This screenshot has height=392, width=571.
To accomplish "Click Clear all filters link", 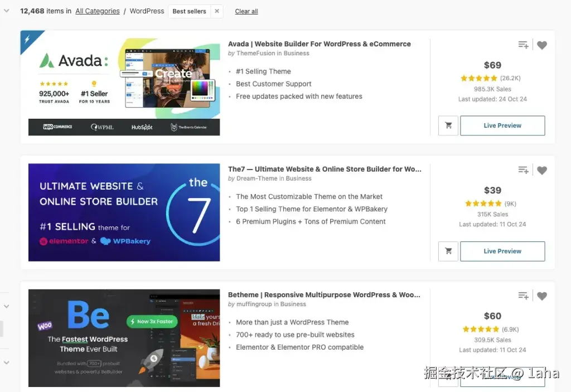I will 246,11.
